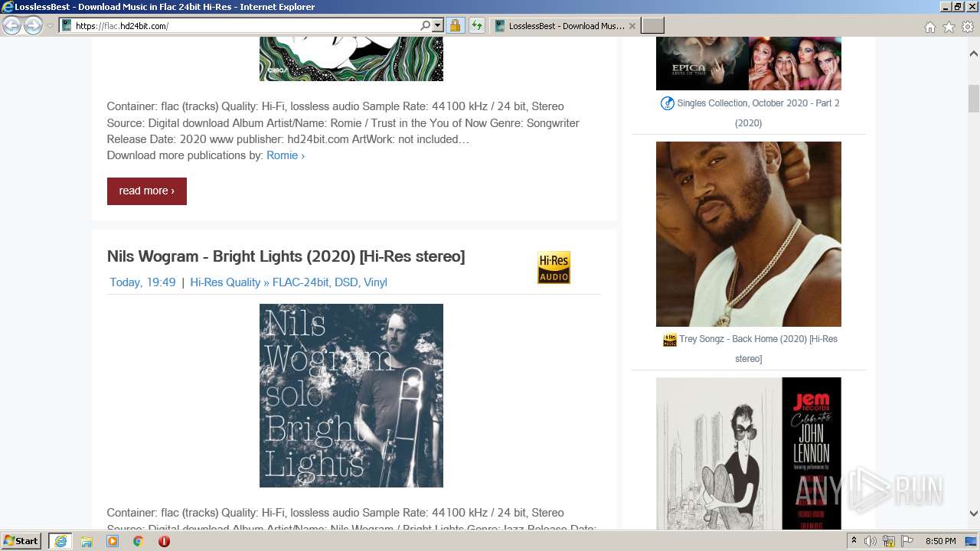Open the Jem Records John Lennon cover

pos(749,453)
